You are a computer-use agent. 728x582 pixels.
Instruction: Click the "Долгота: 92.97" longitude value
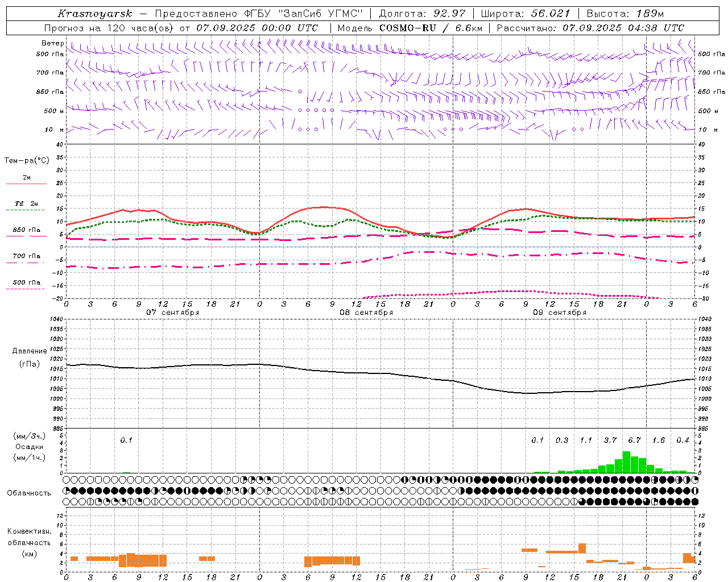click(422, 14)
